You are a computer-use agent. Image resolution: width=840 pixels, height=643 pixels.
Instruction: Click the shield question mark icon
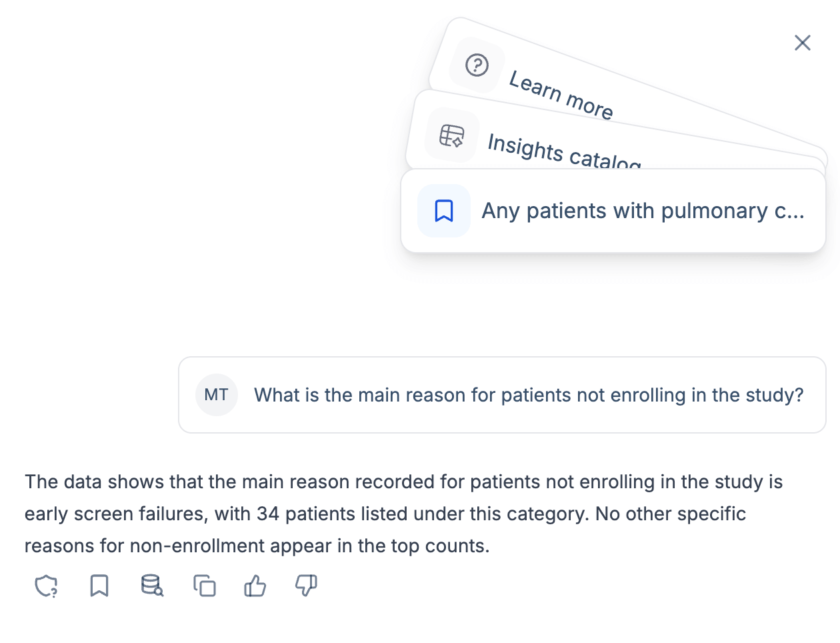pyautogui.click(x=46, y=586)
